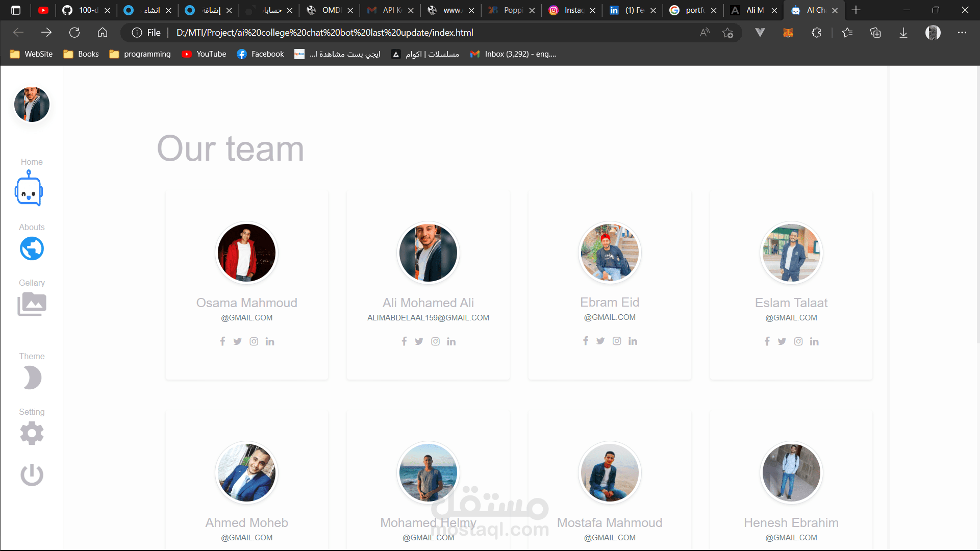This screenshot has height=551, width=980.
Task: Add this page to favorites star
Action: coord(727,33)
